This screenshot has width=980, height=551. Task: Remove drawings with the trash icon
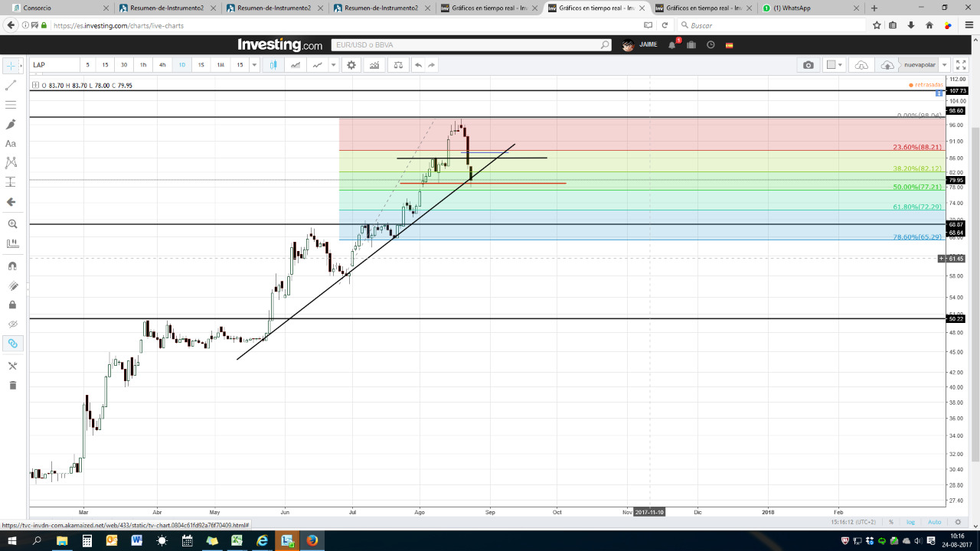pos(12,385)
